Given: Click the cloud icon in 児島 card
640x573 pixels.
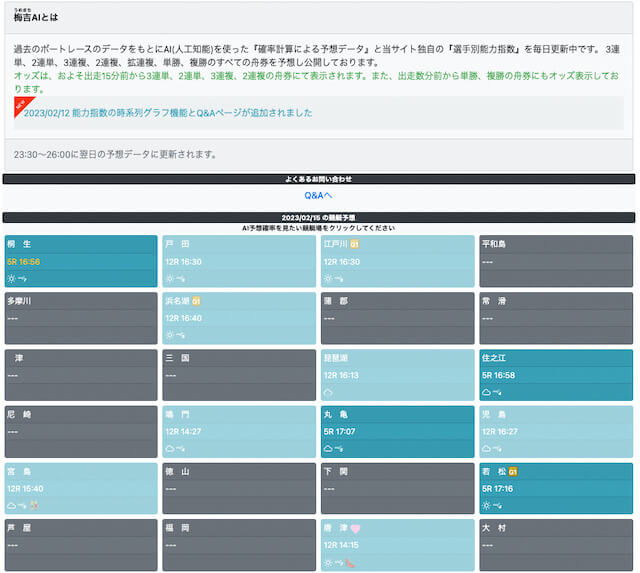Looking at the screenshot, I should pyautogui.click(x=487, y=449).
